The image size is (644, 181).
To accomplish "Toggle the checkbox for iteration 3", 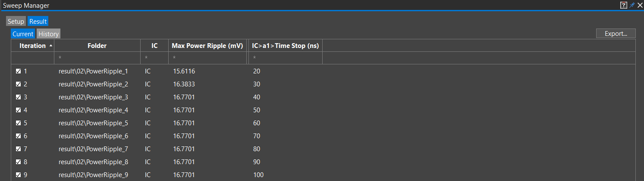I will pyautogui.click(x=19, y=97).
